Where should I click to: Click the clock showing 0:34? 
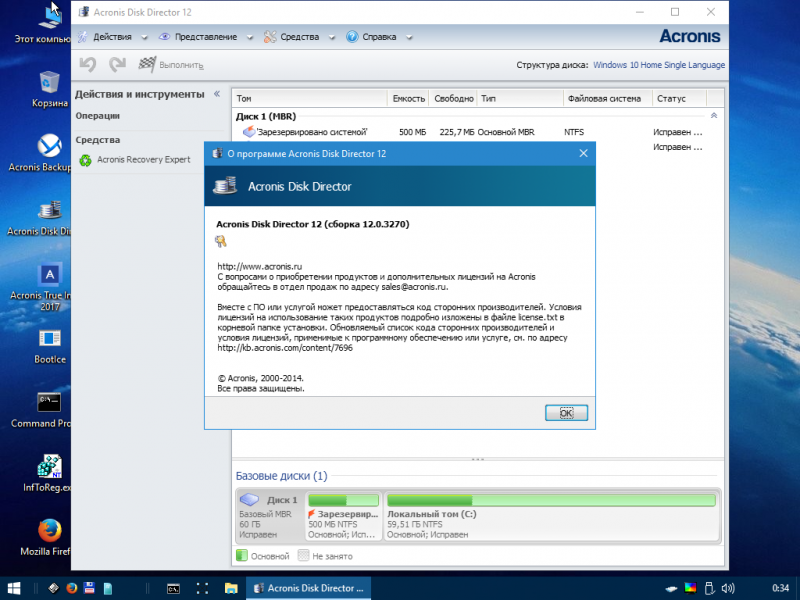(x=781, y=589)
